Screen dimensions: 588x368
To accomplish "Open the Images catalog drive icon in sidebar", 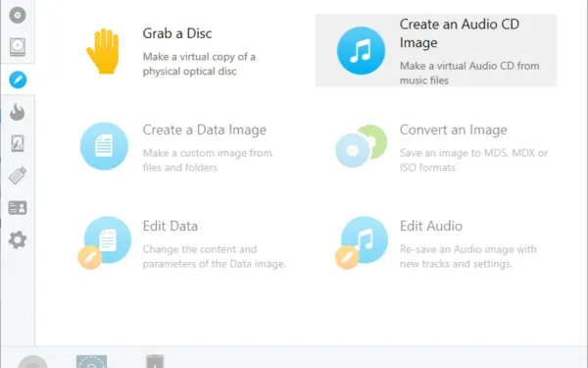I will (18, 47).
